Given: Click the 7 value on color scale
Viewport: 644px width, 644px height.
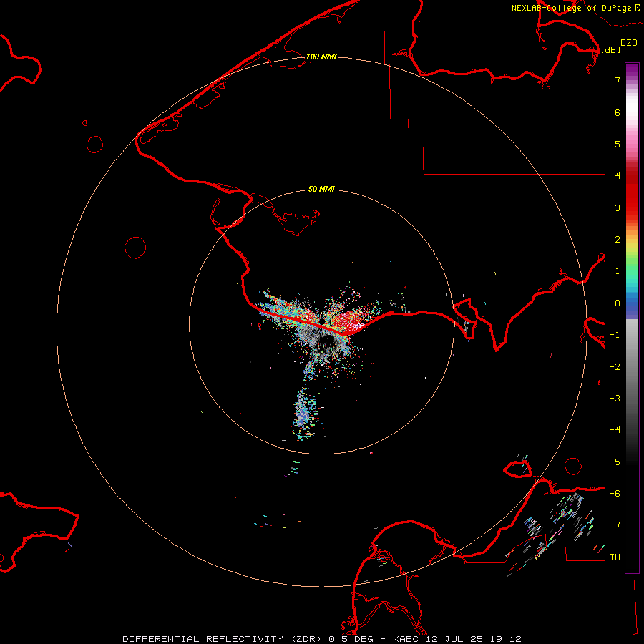Looking at the screenshot, I should [x=618, y=80].
